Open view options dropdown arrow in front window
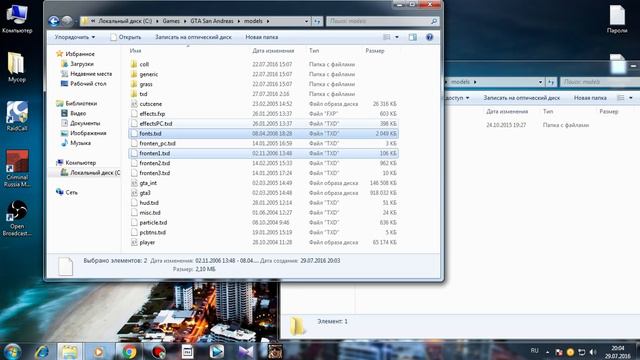 pos(397,37)
